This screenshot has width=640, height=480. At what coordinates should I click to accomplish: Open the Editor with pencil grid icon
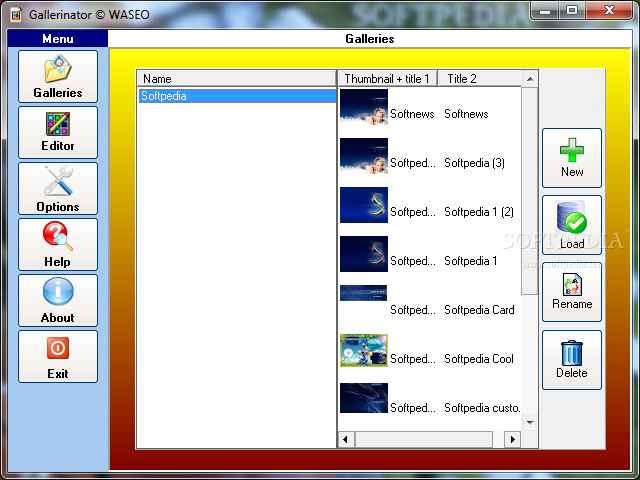pyautogui.click(x=58, y=132)
